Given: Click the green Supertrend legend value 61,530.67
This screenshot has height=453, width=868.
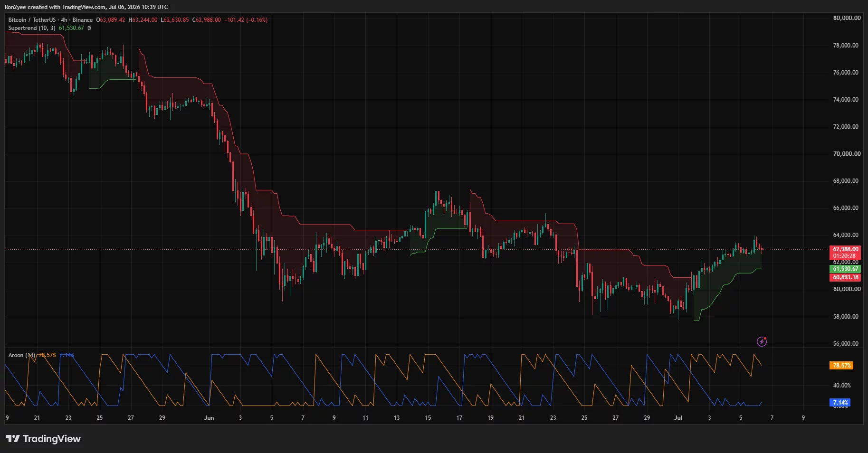Looking at the screenshot, I should [71, 28].
